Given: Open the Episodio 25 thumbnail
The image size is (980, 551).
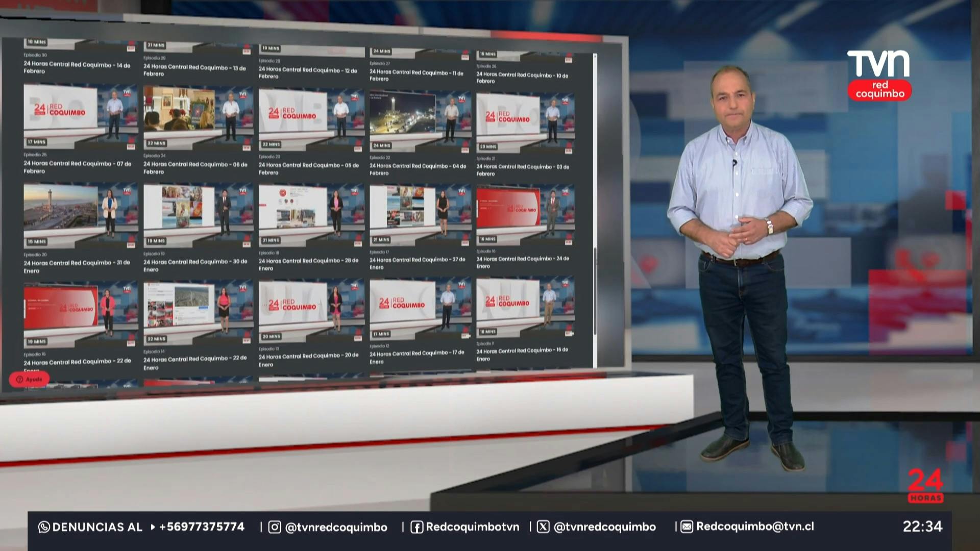Looking at the screenshot, I should 80,116.
